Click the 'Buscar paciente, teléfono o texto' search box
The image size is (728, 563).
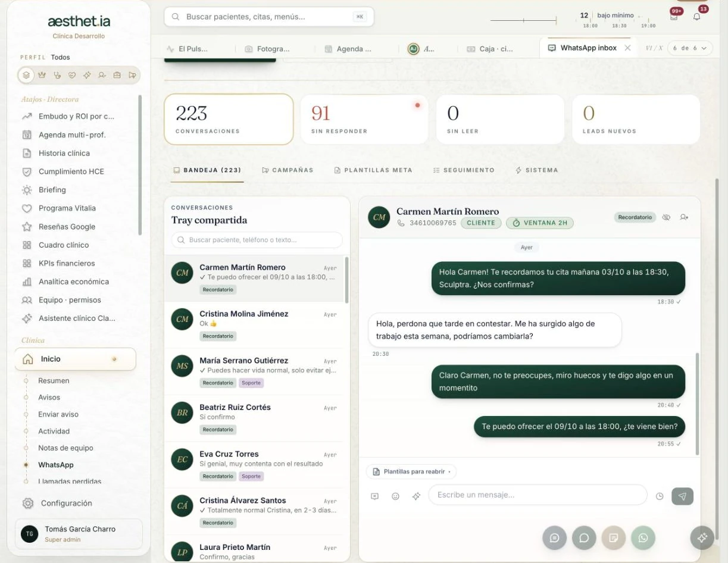257,240
